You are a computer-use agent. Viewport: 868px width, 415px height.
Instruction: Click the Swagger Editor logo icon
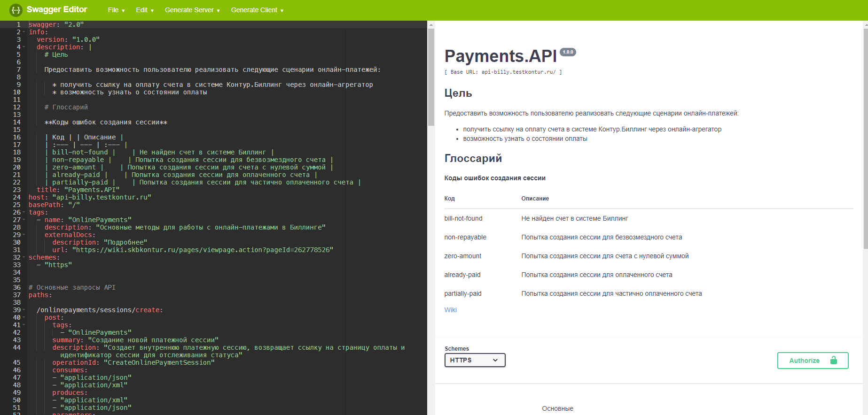pyautogui.click(x=16, y=10)
